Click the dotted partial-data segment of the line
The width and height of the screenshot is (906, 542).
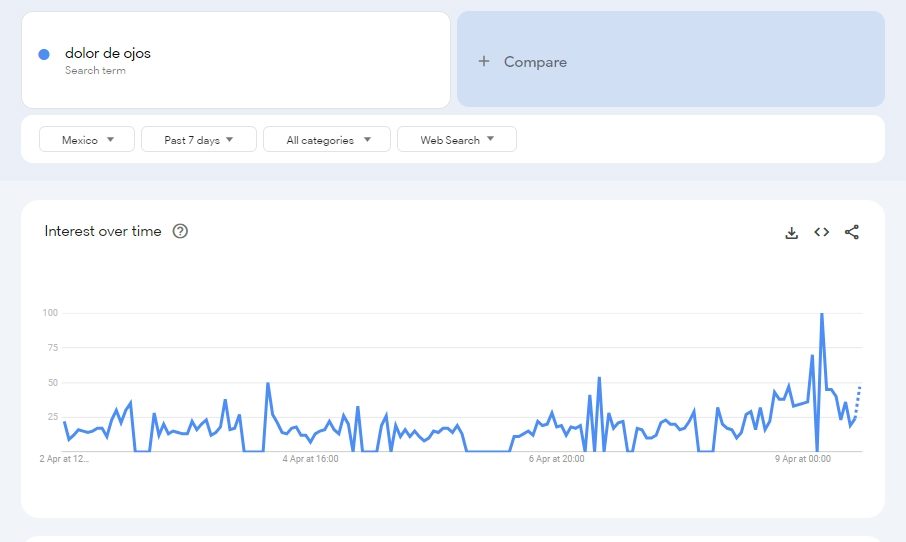[x=858, y=401]
